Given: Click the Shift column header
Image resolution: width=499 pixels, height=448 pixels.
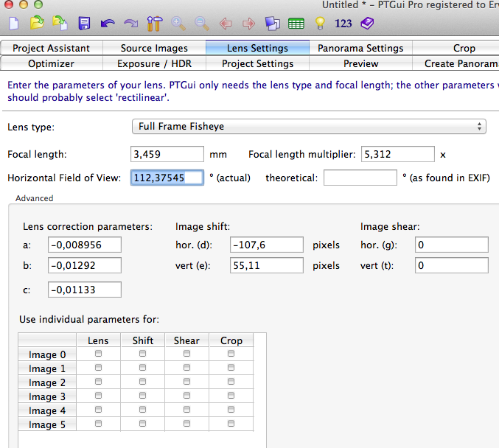Looking at the screenshot, I should 142,340.
